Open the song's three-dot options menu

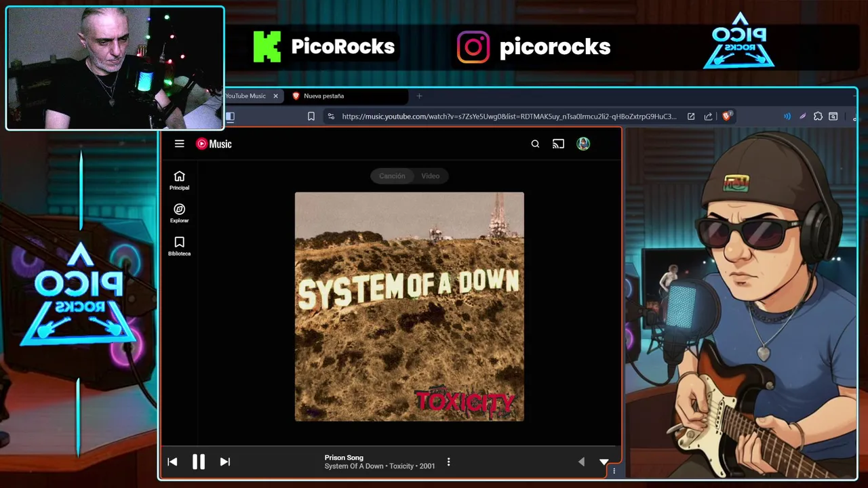coord(448,462)
